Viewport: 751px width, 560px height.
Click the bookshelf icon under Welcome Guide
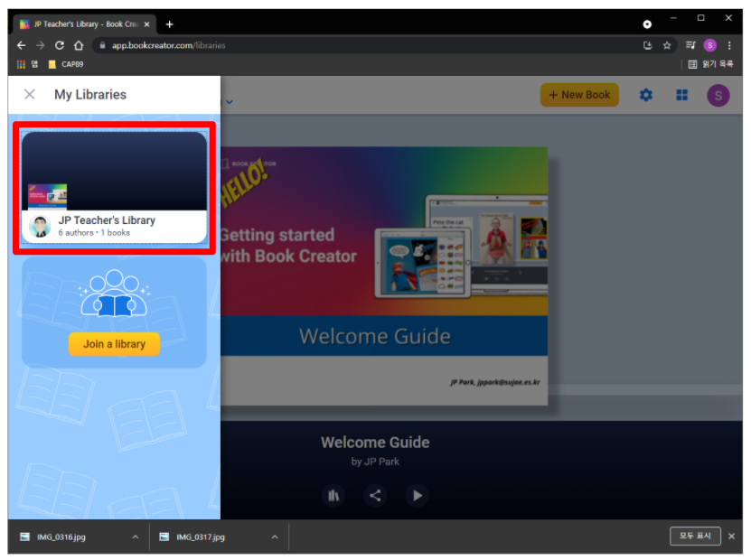[333, 495]
